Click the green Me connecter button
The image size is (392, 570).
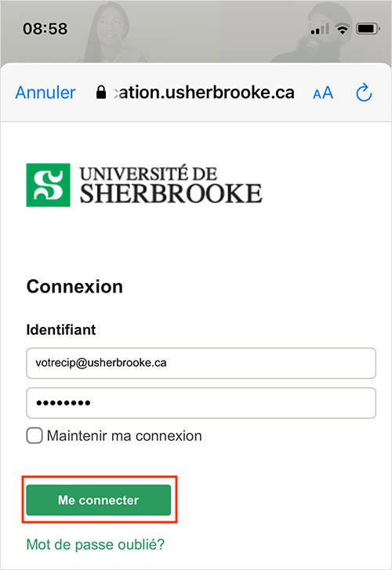point(99,500)
